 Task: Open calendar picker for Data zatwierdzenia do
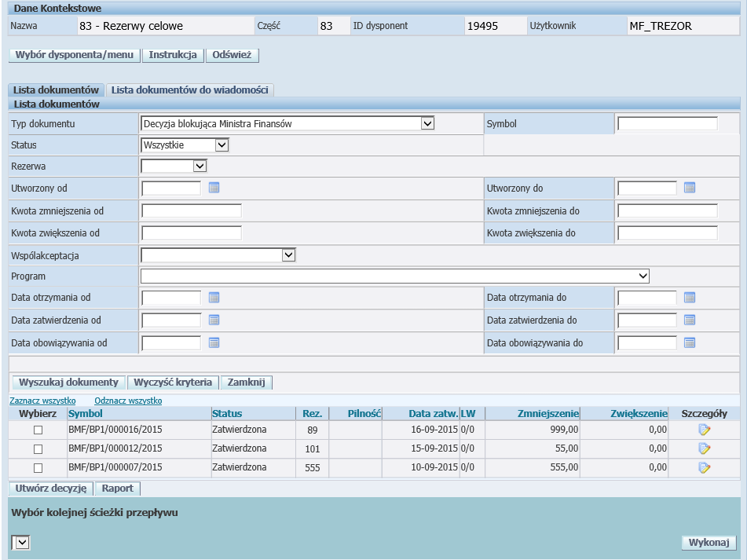(690, 320)
